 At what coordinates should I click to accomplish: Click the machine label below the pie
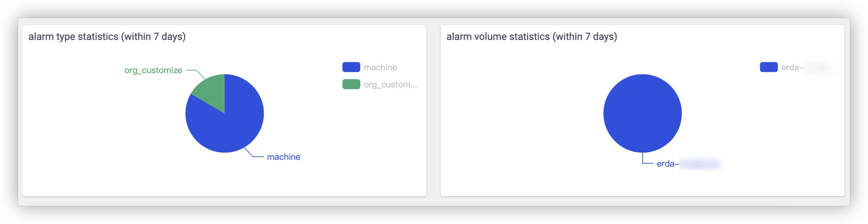click(283, 157)
